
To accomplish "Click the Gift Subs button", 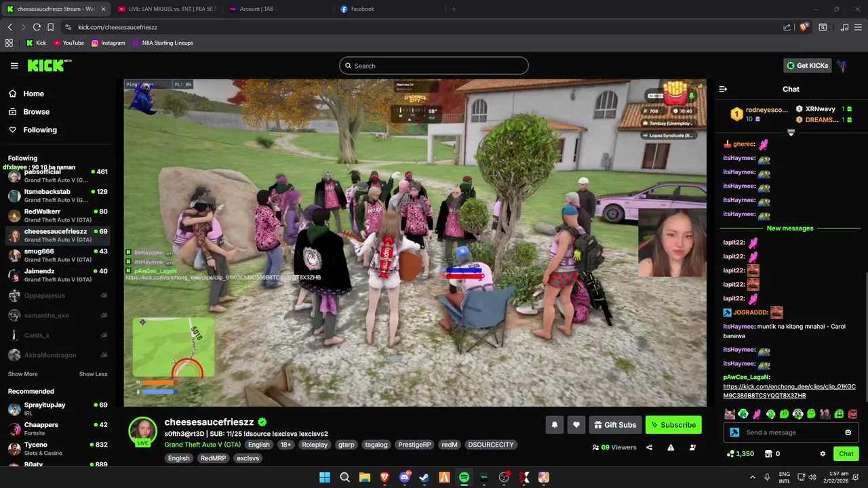I will click(615, 425).
